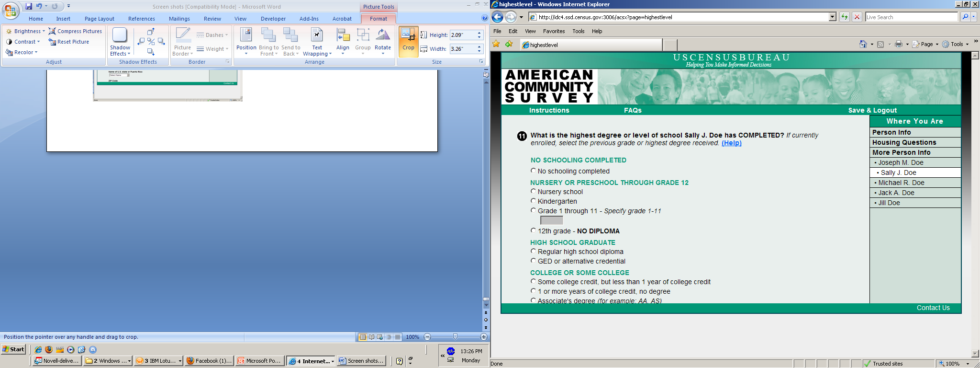This screenshot has height=368, width=980.
Task: Click Bring to Front icon
Action: (x=268, y=34)
